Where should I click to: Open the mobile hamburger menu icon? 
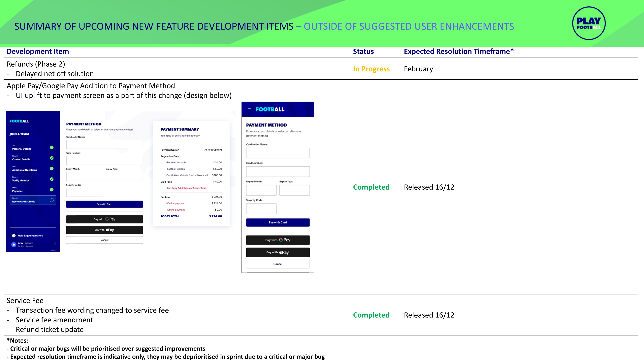pos(249,109)
